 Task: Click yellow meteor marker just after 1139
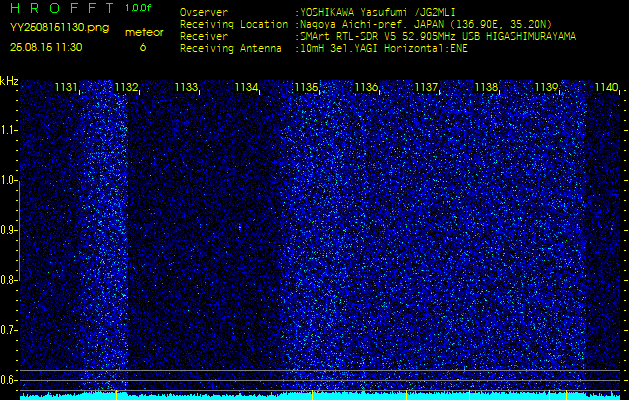click(x=566, y=395)
